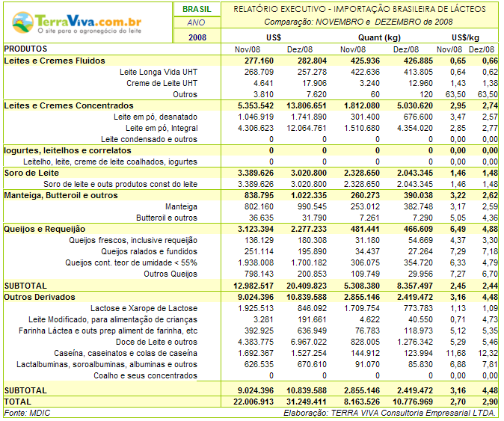504x421 pixels.
Task: Click the PRODUTOS header cell
Action: tap(25, 49)
